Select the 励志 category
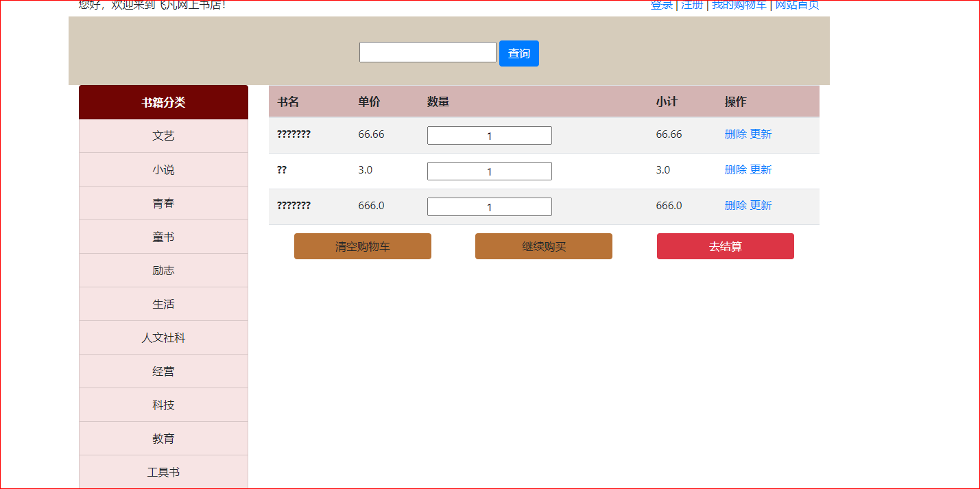This screenshot has height=489, width=980. coord(163,270)
